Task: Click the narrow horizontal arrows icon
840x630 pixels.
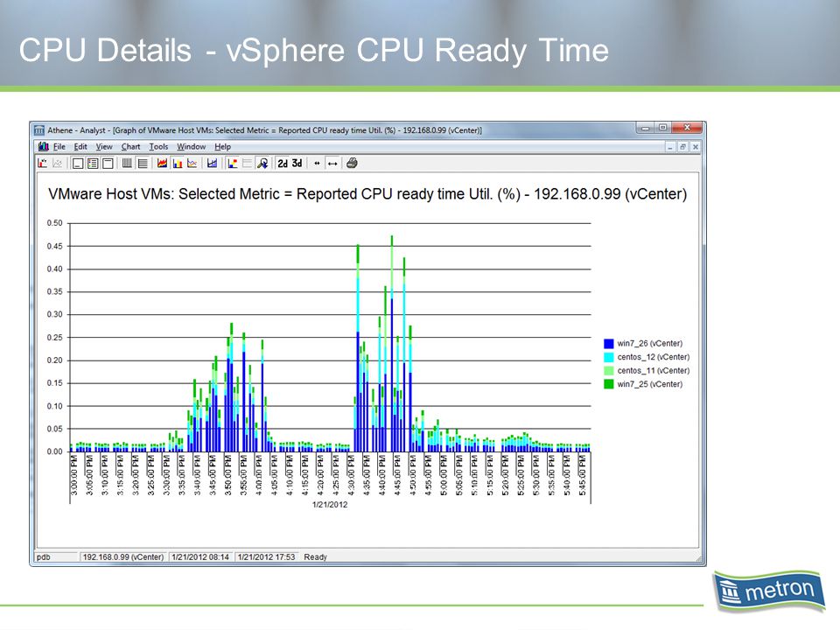Action: click(317, 164)
